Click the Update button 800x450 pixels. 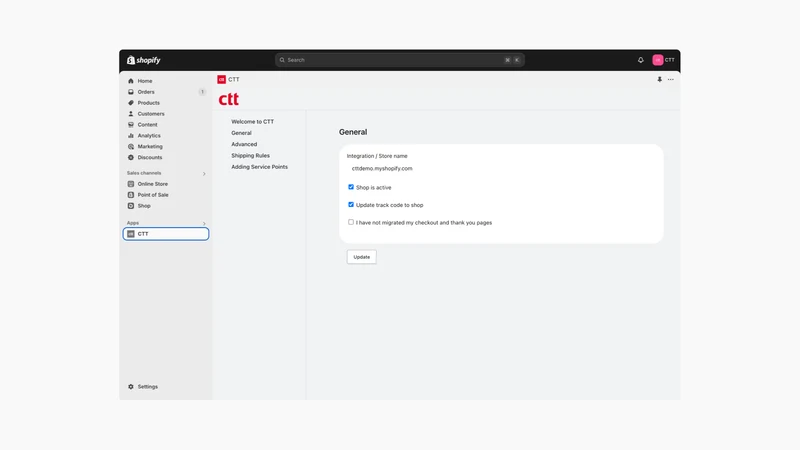pyautogui.click(x=362, y=257)
